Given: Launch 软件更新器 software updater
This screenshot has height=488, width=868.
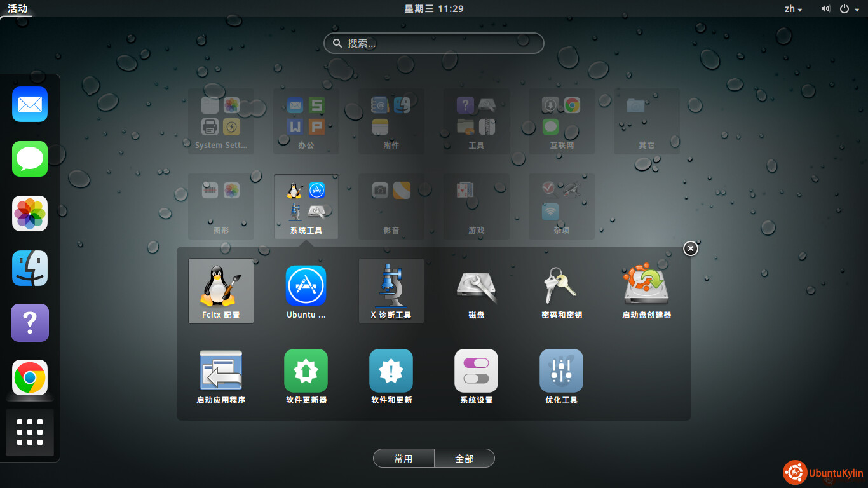Looking at the screenshot, I should click(306, 376).
